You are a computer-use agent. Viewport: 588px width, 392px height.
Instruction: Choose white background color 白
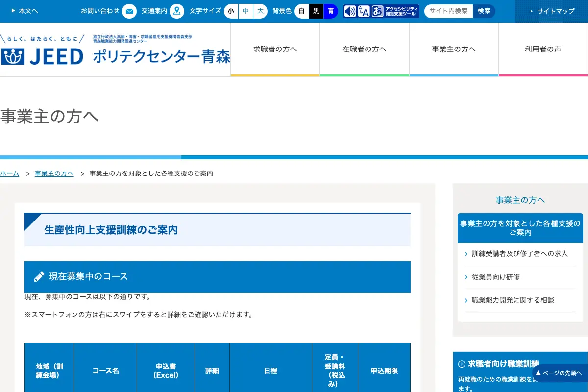coord(302,11)
